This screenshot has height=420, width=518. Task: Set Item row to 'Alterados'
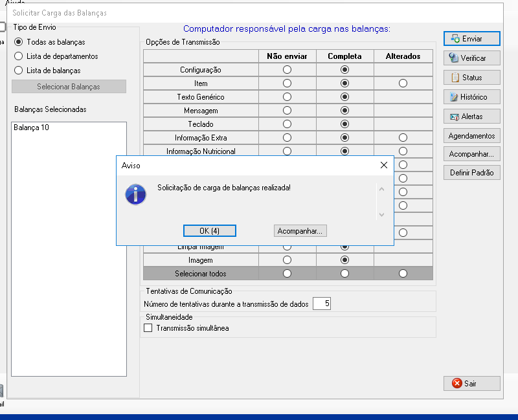(x=403, y=83)
